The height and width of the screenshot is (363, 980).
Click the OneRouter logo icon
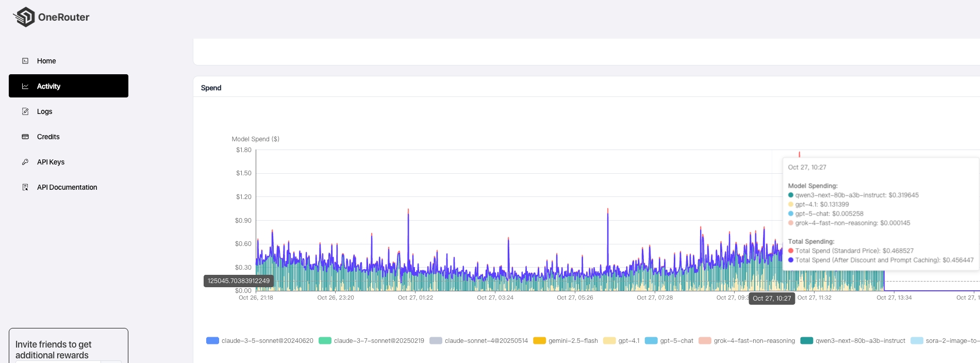tap(24, 17)
